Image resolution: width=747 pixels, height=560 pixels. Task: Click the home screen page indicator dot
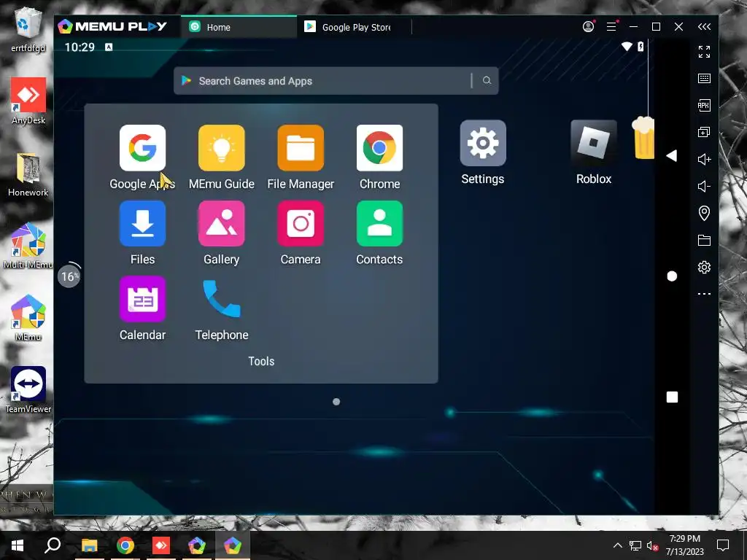pyautogui.click(x=336, y=402)
